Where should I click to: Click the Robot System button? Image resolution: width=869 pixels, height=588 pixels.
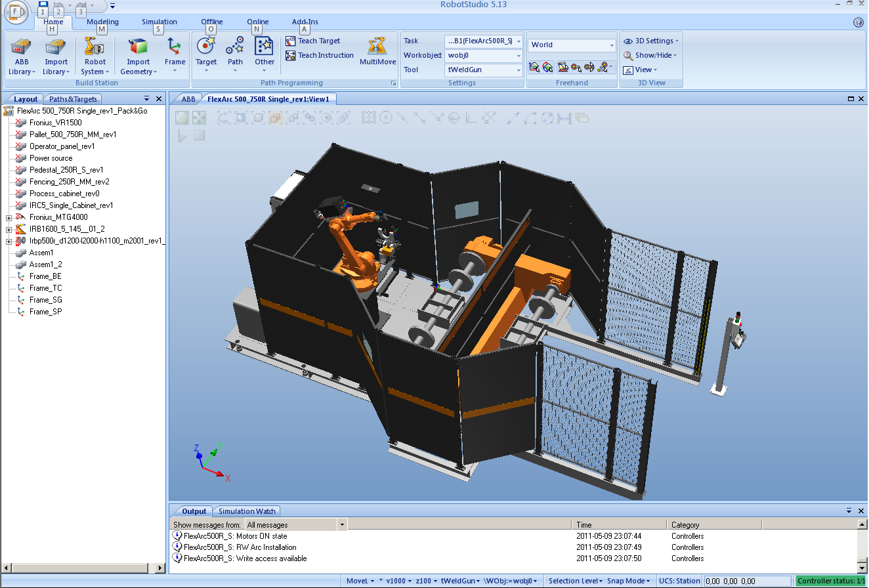point(95,57)
